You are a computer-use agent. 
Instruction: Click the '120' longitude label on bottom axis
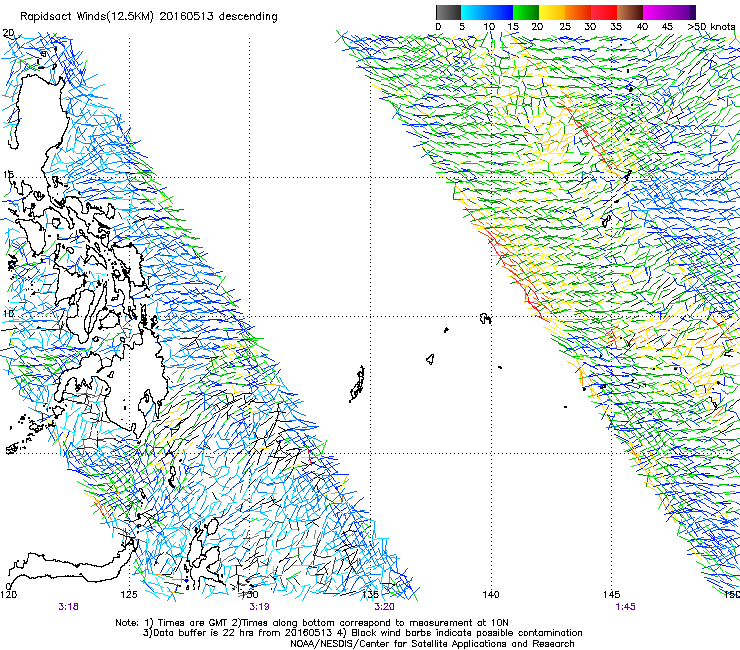pos(8,594)
